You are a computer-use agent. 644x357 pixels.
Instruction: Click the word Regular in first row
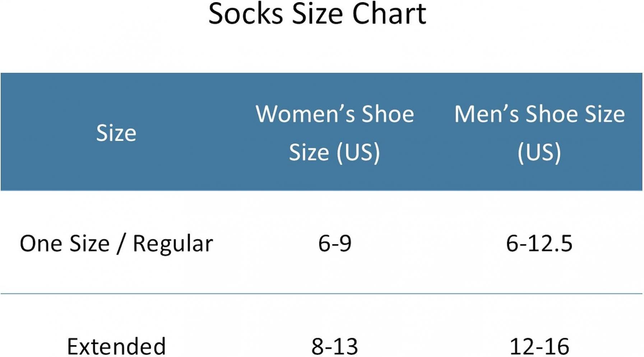point(173,244)
